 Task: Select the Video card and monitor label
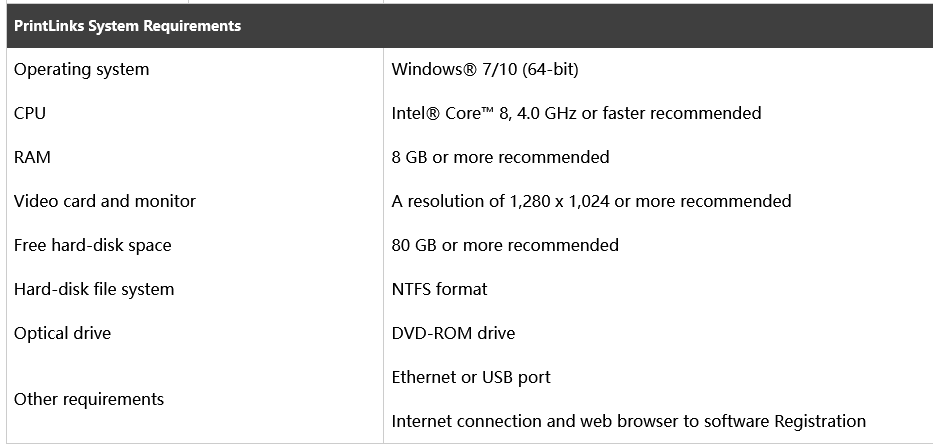pyautogui.click(x=105, y=201)
